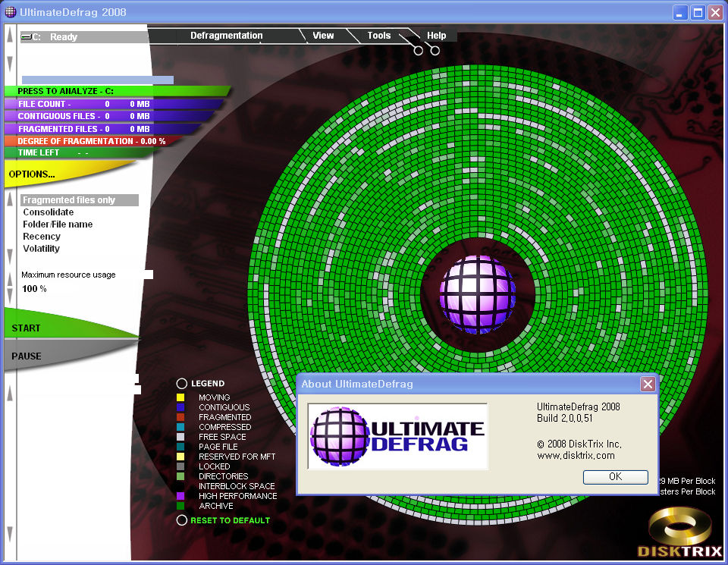Decrease maximum resource usage with down arrow

tap(10, 297)
